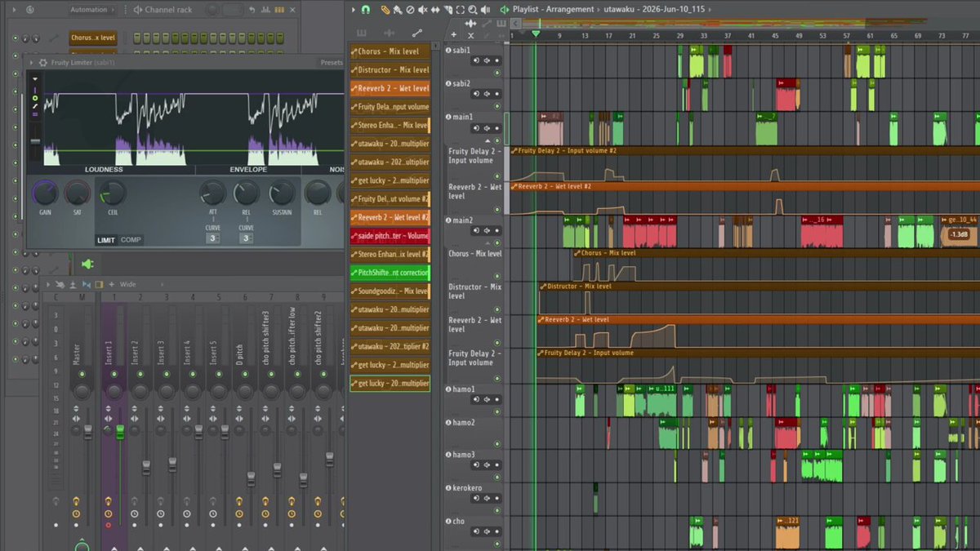Image resolution: width=980 pixels, height=551 pixels.
Task: Select the mute tool in Playlist toolbar
Action: point(423,10)
